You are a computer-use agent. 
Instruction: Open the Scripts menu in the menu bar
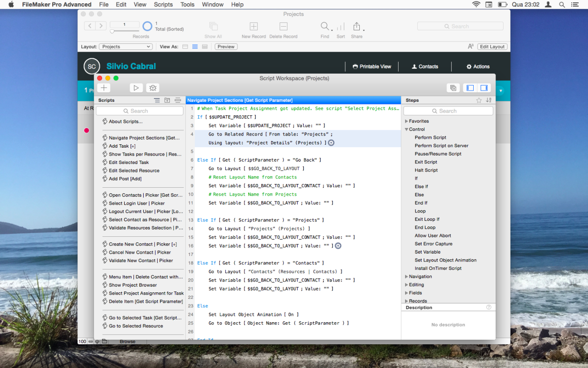(163, 4)
